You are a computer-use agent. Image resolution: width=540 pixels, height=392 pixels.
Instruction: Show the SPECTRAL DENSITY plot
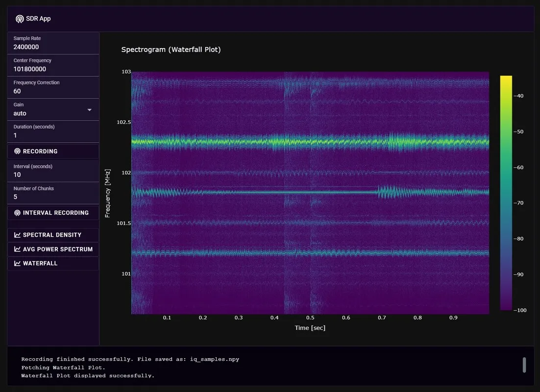53,235
